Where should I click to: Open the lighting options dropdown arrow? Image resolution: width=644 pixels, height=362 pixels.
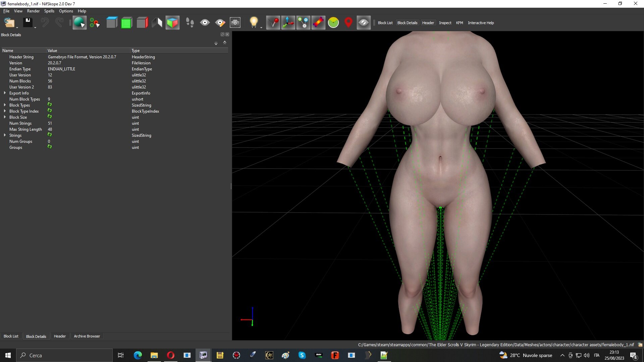261,27
